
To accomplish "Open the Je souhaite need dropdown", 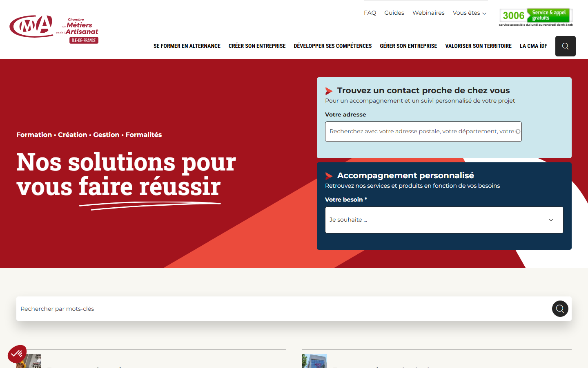I will (x=444, y=220).
